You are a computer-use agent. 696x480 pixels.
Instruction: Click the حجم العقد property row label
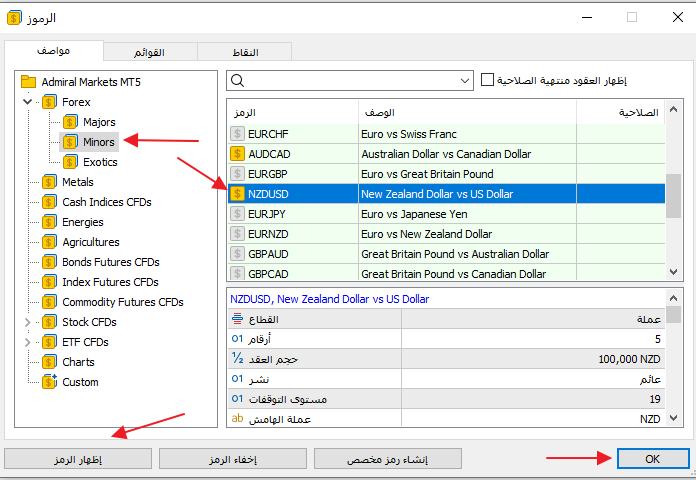point(273,359)
